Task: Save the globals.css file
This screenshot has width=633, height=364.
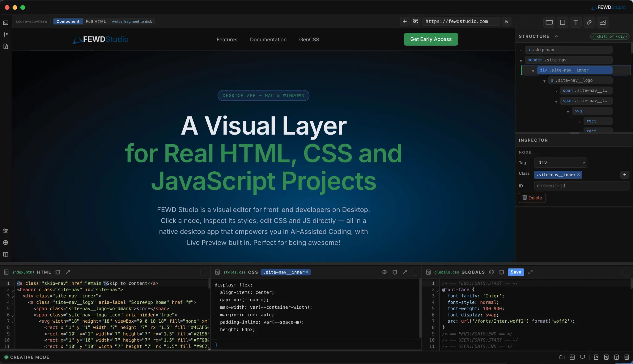Action: coord(516,272)
